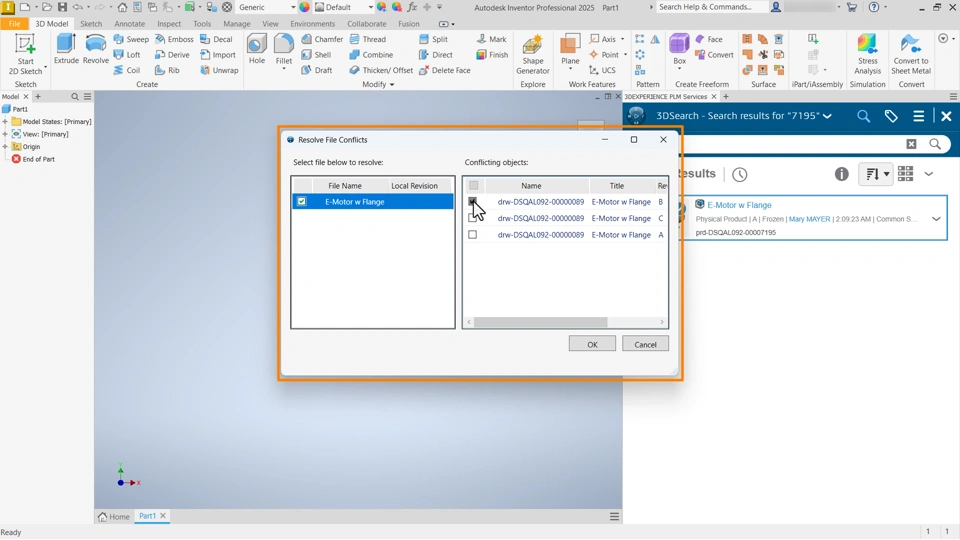Open the E-Motor w Flange result link
Viewport: 960px width, 540px height.
(x=739, y=205)
